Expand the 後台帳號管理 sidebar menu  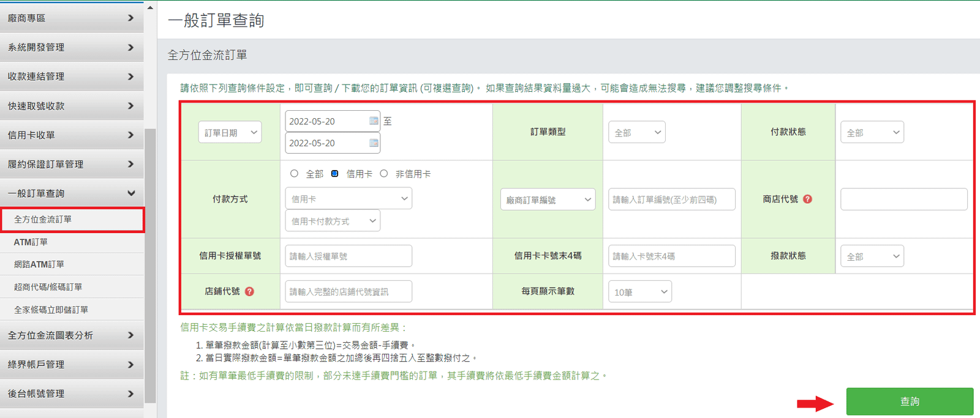pos(72,394)
